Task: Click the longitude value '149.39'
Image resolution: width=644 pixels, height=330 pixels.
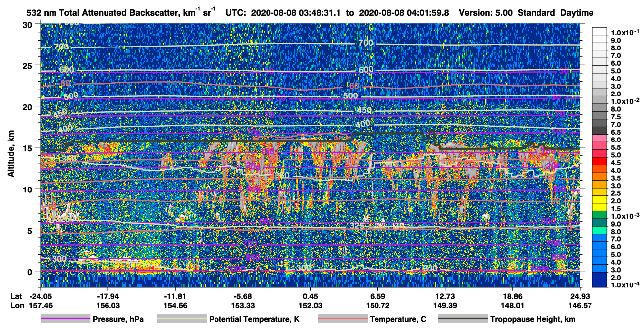Action: pos(445,306)
